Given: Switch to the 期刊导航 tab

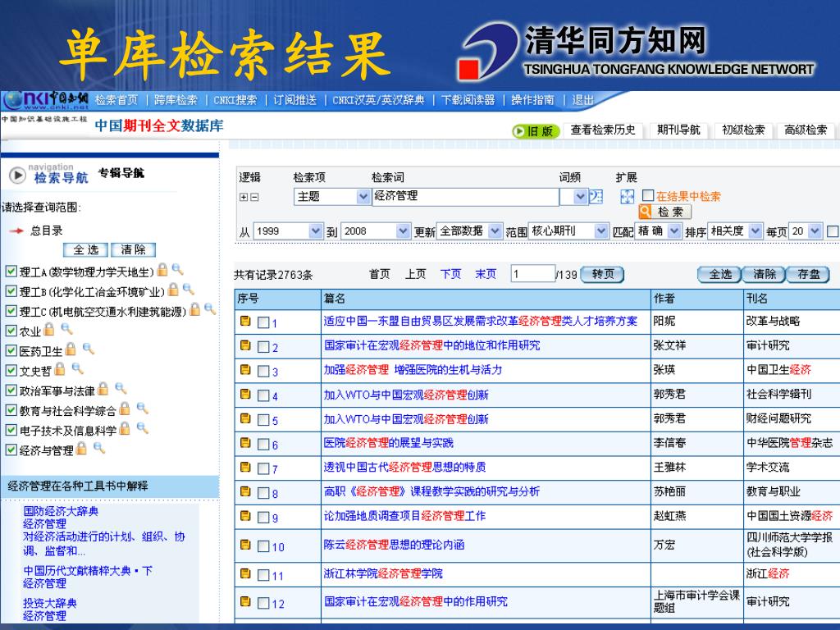Looking at the screenshot, I should coord(678,130).
